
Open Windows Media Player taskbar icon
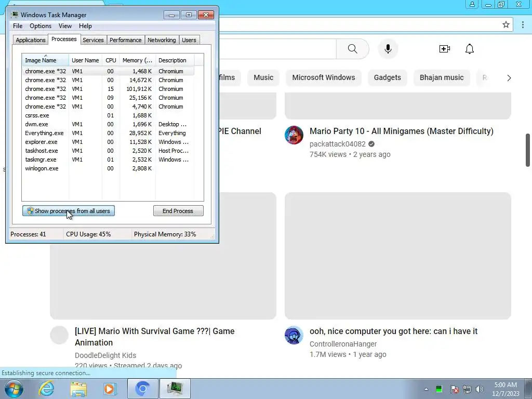[x=109, y=389]
